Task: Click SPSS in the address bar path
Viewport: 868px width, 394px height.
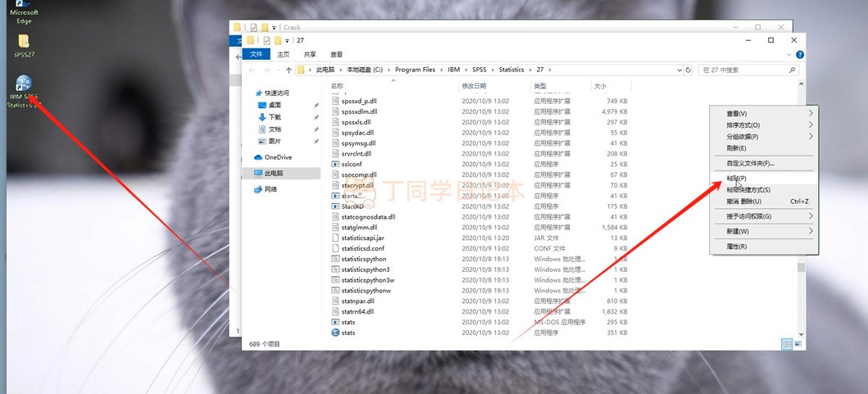Action: (x=479, y=70)
